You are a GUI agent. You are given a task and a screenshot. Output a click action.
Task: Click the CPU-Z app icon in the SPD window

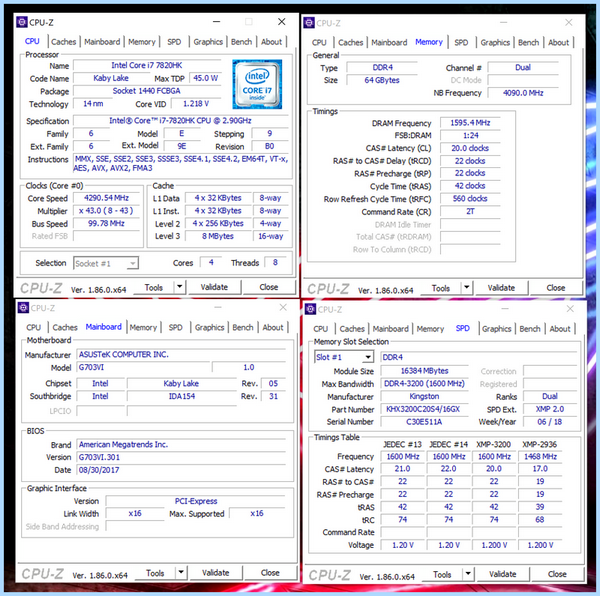coord(310,309)
